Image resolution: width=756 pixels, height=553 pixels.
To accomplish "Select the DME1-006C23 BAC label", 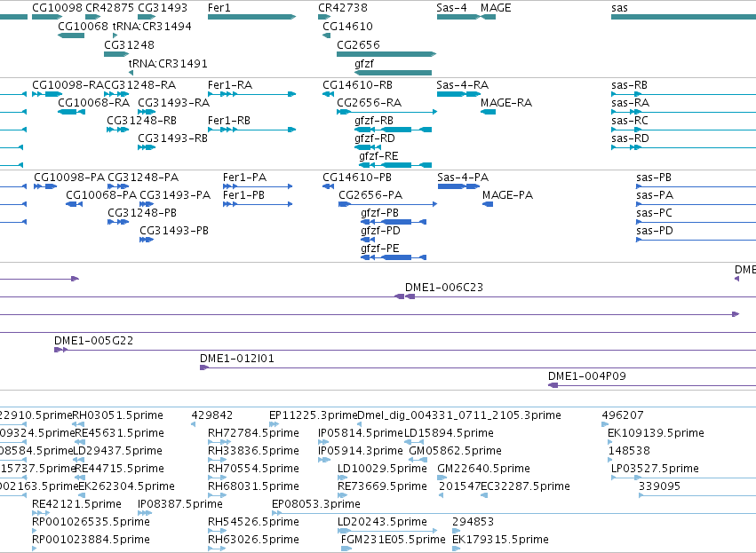I will [444, 288].
